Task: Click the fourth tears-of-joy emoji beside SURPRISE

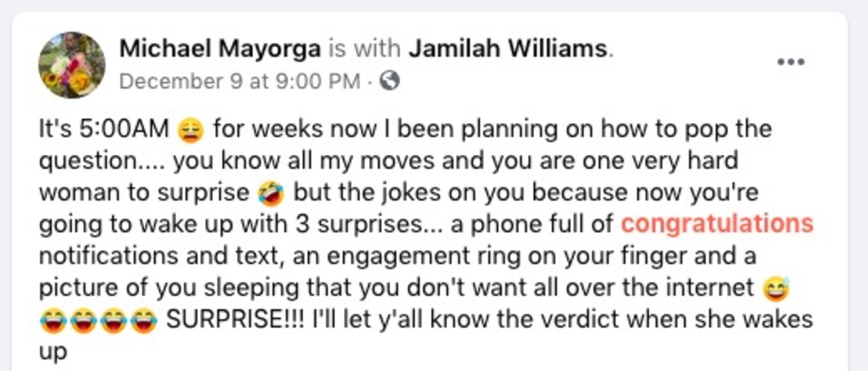Action: (144, 321)
